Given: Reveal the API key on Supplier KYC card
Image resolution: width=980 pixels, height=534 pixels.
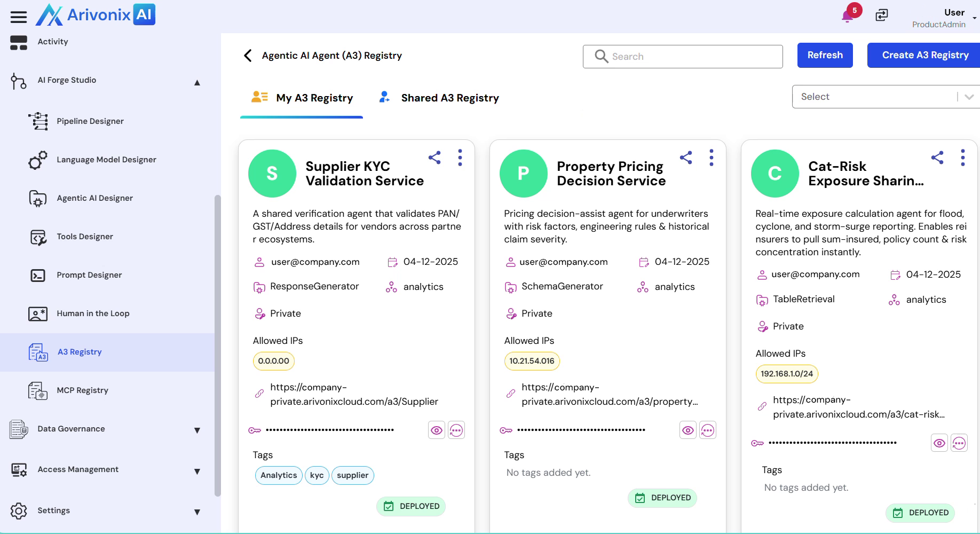Looking at the screenshot, I should coord(437,430).
